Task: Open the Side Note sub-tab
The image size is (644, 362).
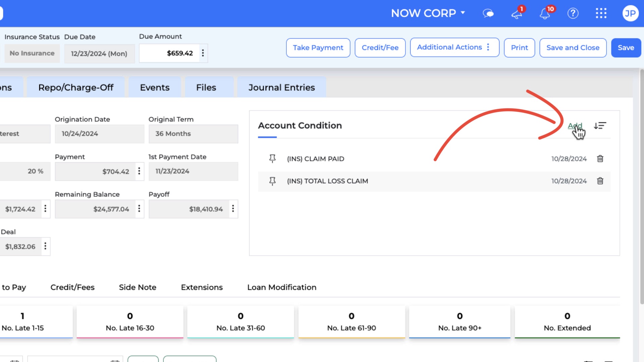Action: click(138, 287)
